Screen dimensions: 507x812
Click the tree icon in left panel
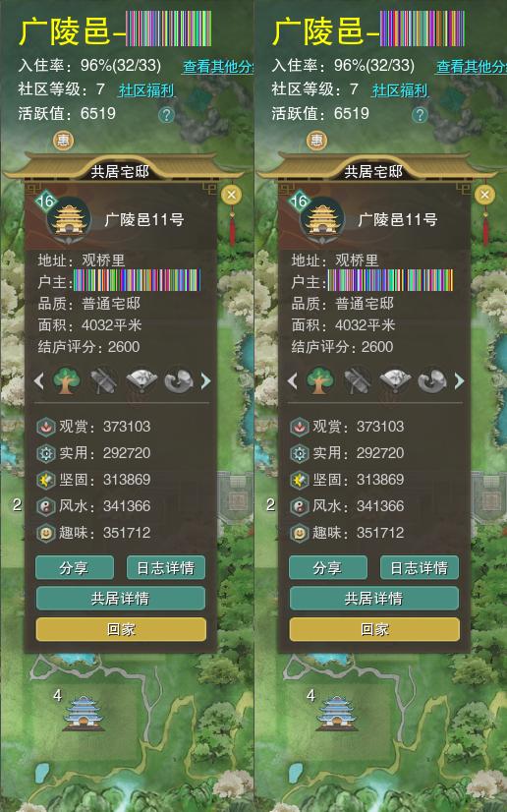point(67,381)
